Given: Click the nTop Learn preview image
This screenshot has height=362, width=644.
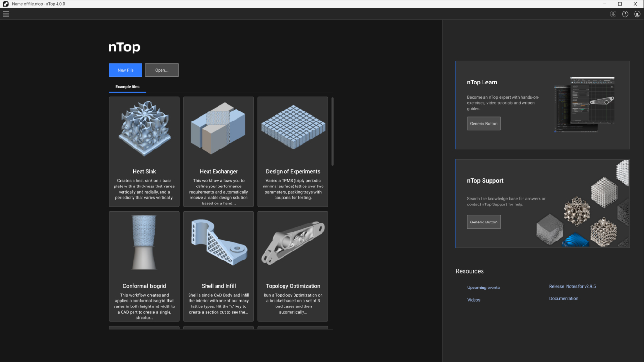Looking at the screenshot, I should pos(585,105).
